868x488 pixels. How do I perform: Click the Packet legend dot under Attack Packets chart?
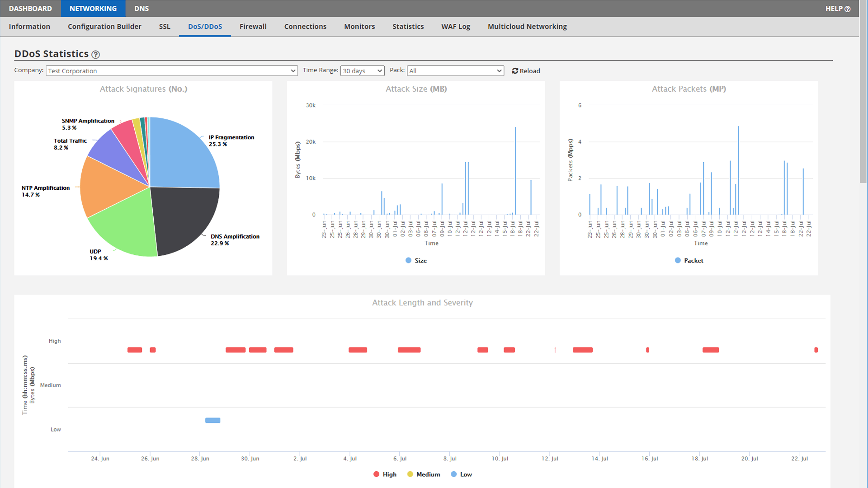point(677,260)
